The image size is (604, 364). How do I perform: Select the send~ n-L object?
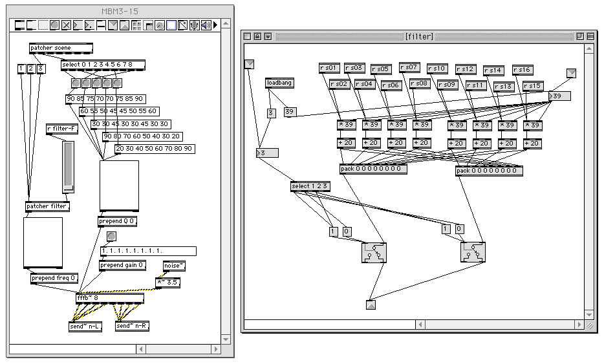pyautogui.click(x=85, y=327)
